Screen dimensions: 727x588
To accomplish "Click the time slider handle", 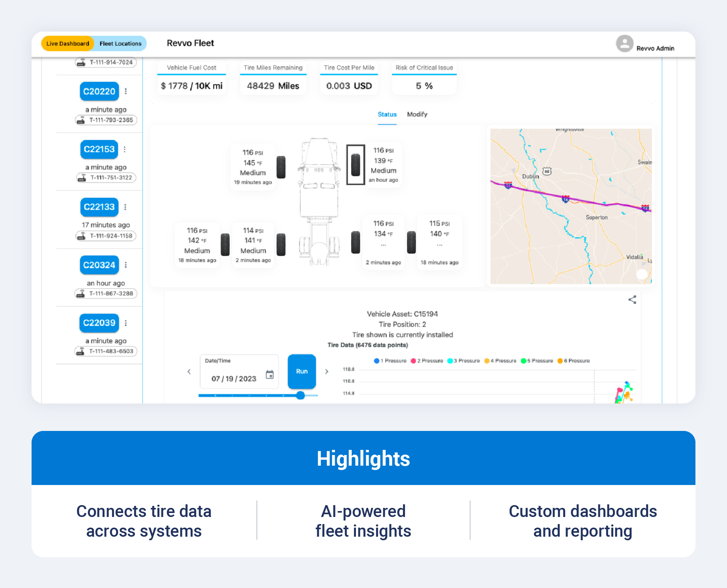I will (x=300, y=395).
